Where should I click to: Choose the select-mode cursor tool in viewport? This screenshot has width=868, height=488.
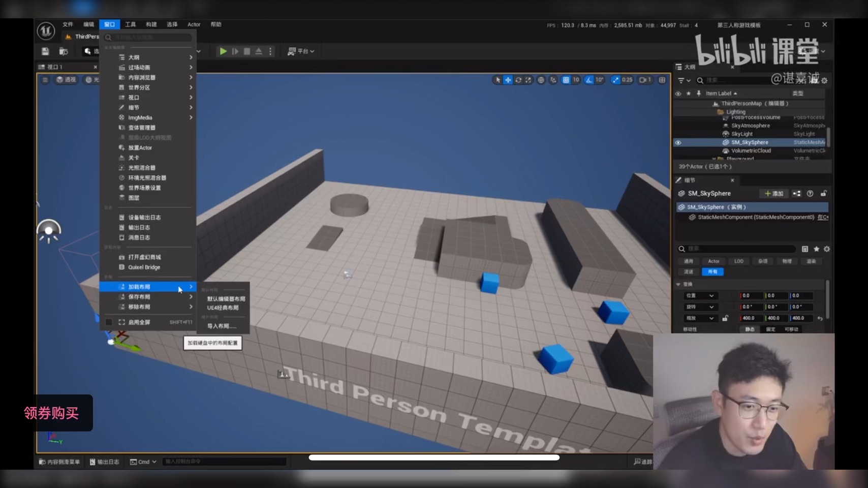498,80
